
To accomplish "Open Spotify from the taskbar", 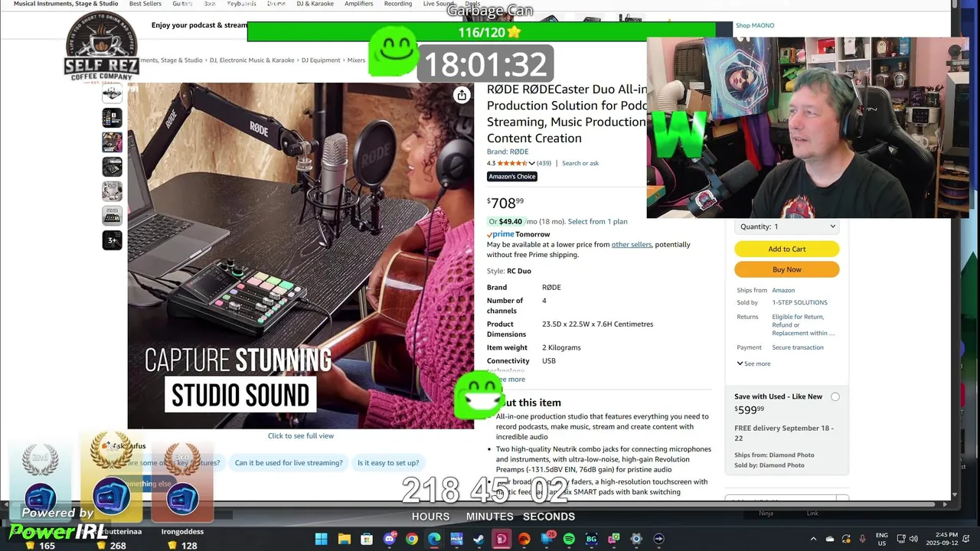I will tap(570, 539).
